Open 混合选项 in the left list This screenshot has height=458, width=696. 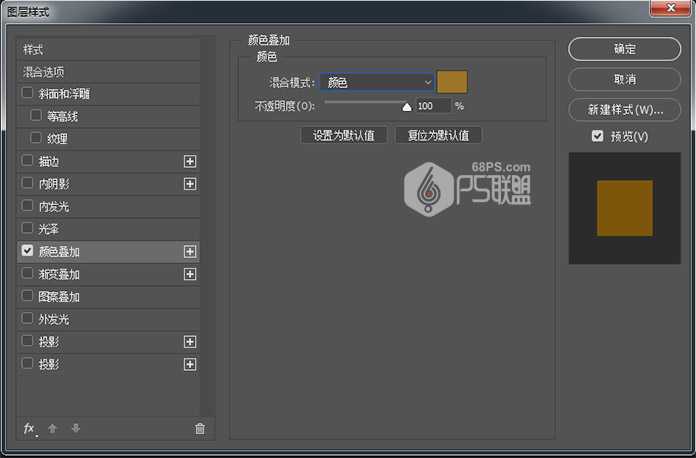pos(44,72)
